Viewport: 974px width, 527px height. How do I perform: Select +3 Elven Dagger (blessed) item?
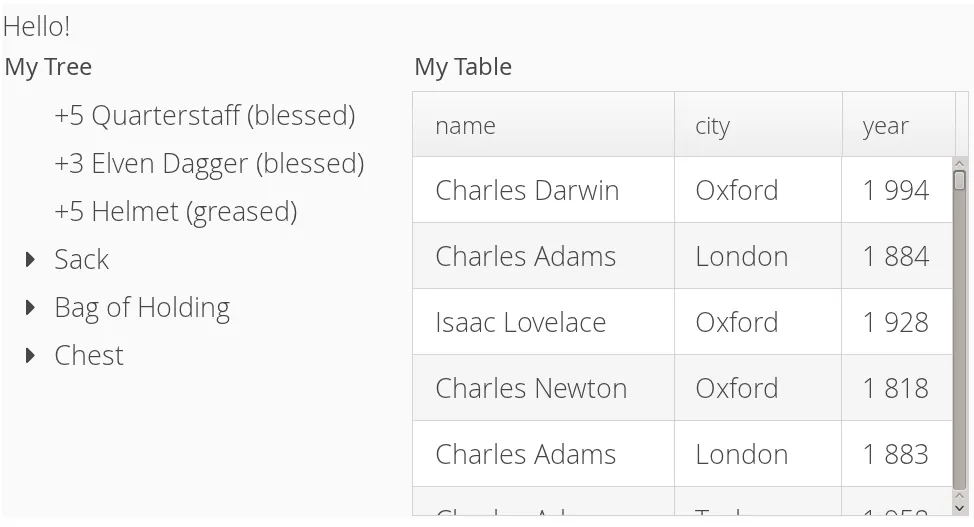[208, 164]
